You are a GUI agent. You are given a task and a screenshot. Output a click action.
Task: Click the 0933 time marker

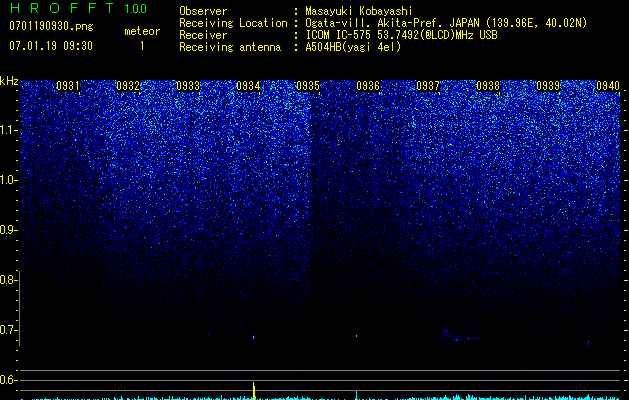pyautogui.click(x=188, y=85)
